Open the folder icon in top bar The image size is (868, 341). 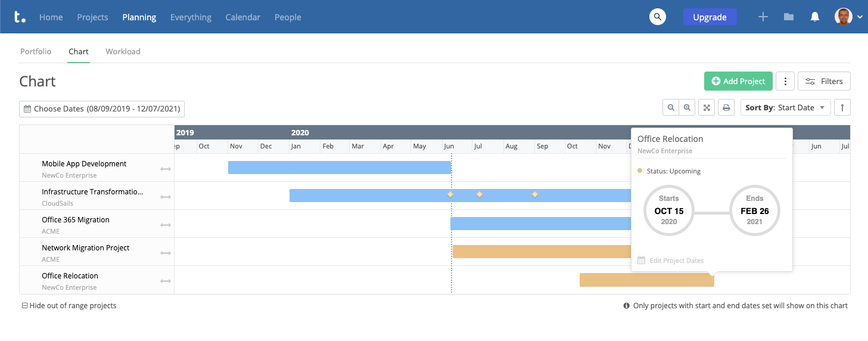click(x=789, y=17)
